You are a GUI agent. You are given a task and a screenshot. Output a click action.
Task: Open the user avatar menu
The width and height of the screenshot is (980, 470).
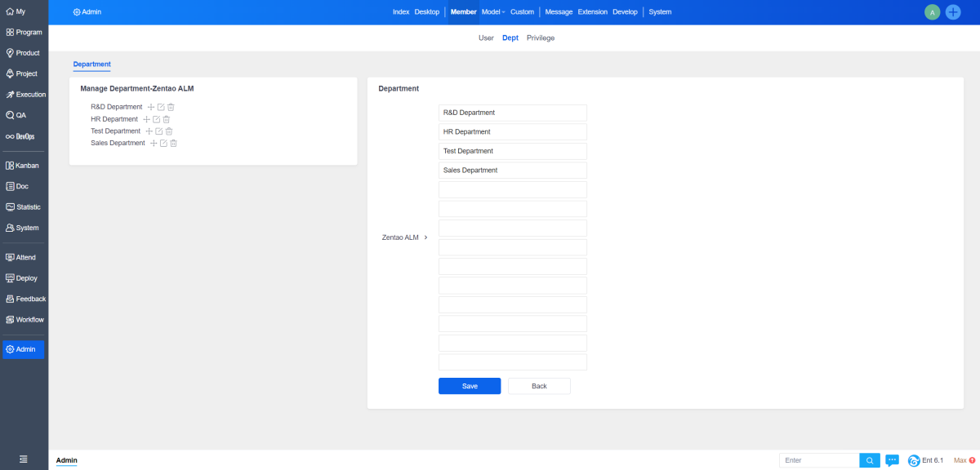pyautogui.click(x=932, y=12)
